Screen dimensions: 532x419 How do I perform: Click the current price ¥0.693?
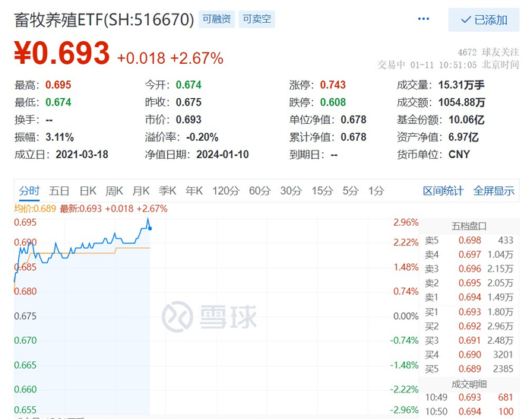click(62, 53)
